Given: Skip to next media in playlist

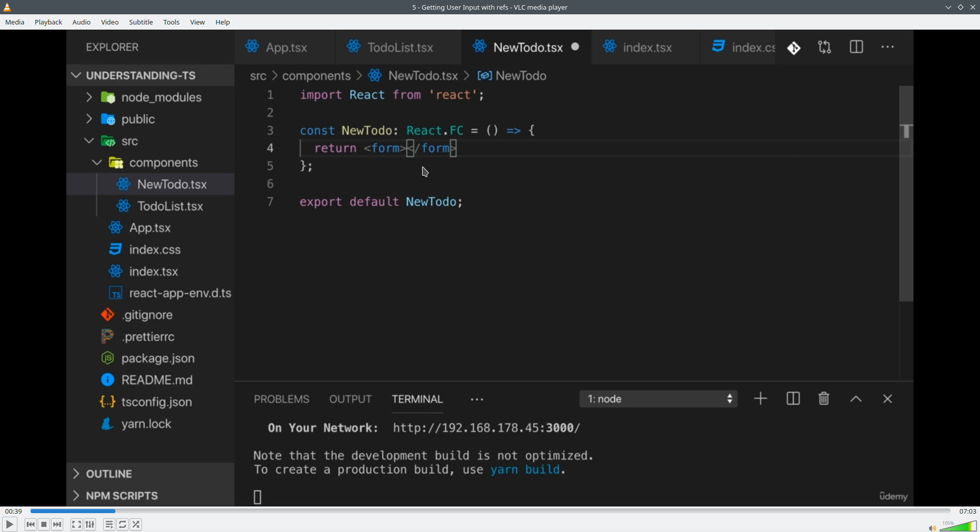Looking at the screenshot, I should pos(58,524).
